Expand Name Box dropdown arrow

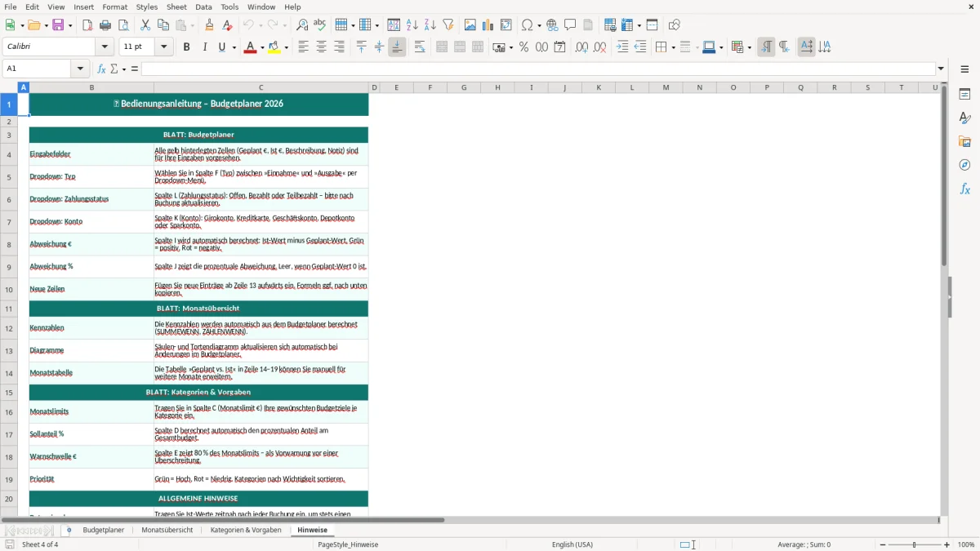[x=80, y=69]
